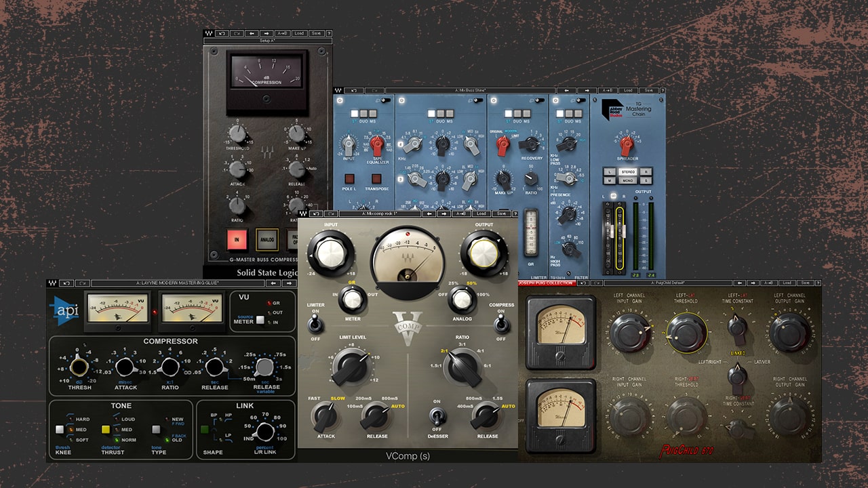Toggle the ANALOG button on the SSL compressor
The width and height of the screenshot is (868, 488).
tap(267, 240)
